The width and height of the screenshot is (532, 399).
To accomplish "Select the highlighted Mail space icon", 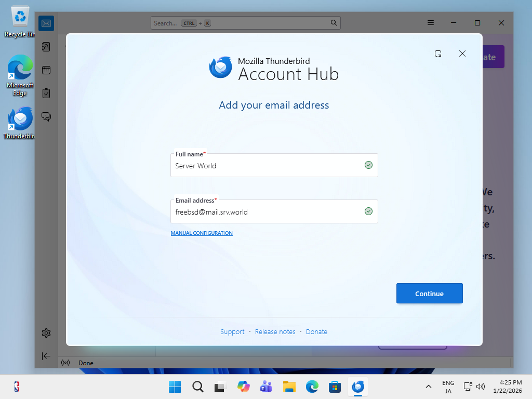I will point(46,23).
